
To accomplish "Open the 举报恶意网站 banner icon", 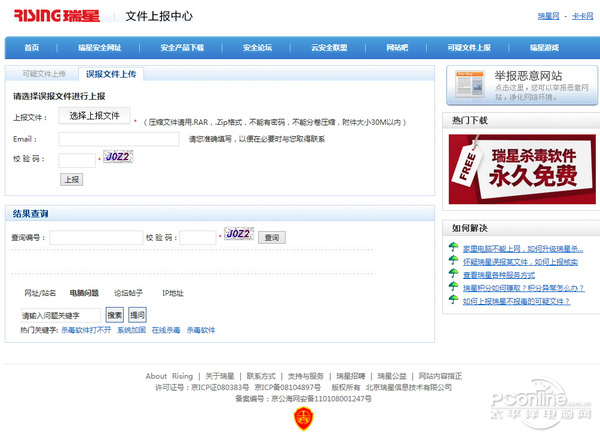I will pyautogui.click(x=470, y=84).
